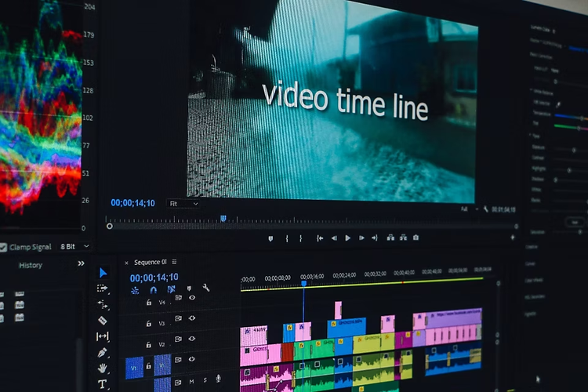This screenshot has height=392, width=588.
Task: Close the Sequence 01 timeline tab
Action: [x=126, y=263]
